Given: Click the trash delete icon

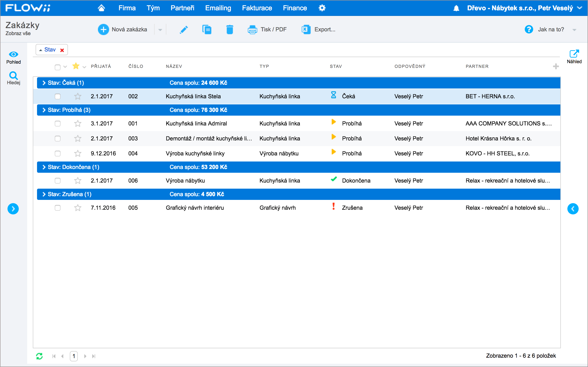Looking at the screenshot, I should [230, 30].
